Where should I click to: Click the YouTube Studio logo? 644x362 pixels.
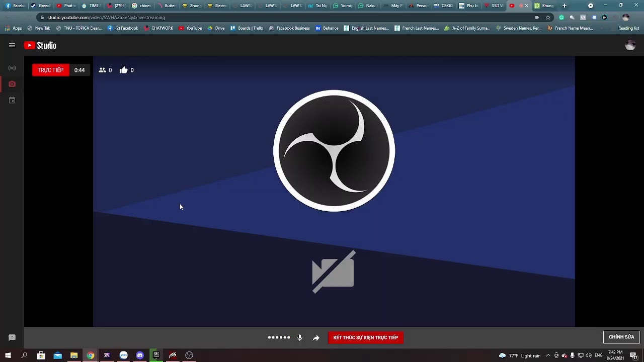tap(40, 45)
